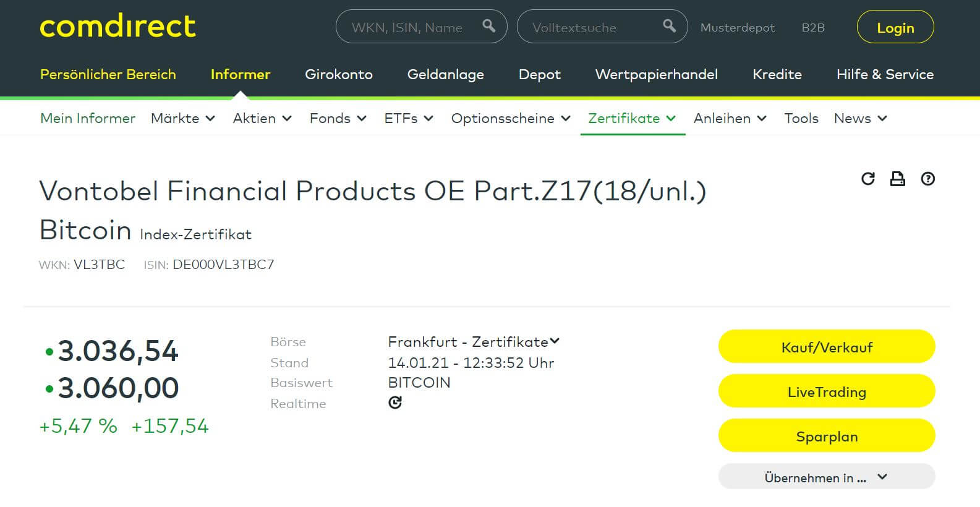The image size is (980, 507).
Task: Click the timestamp 14.01.21 - 12:33:52 Uhr
Action: 471,363
